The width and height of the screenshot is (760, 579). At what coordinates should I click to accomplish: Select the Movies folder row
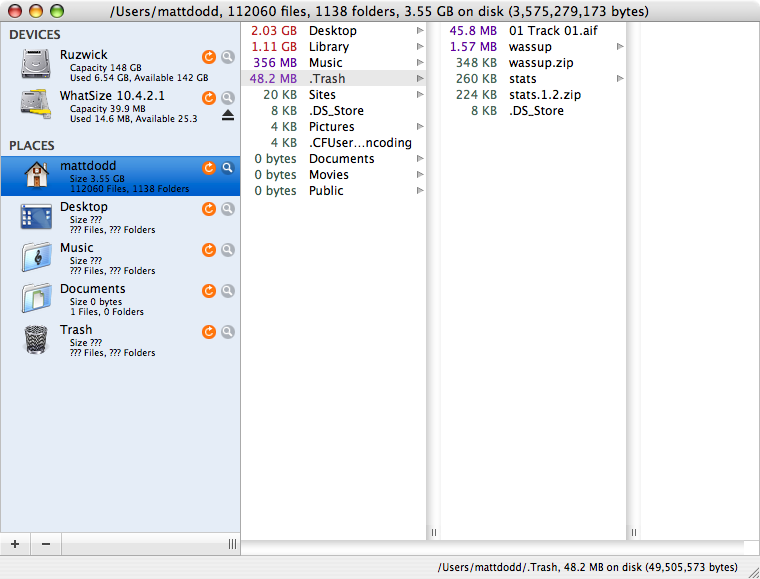pos(333,174)
